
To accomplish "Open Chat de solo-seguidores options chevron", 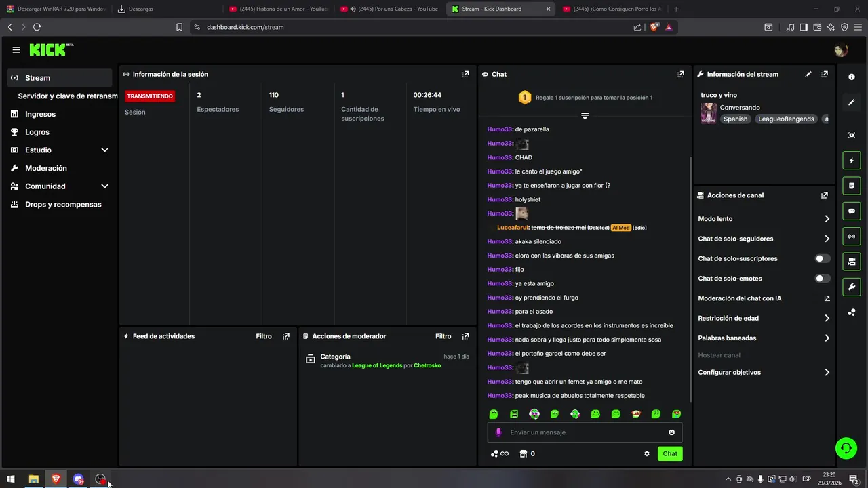I will click(827, 239).
